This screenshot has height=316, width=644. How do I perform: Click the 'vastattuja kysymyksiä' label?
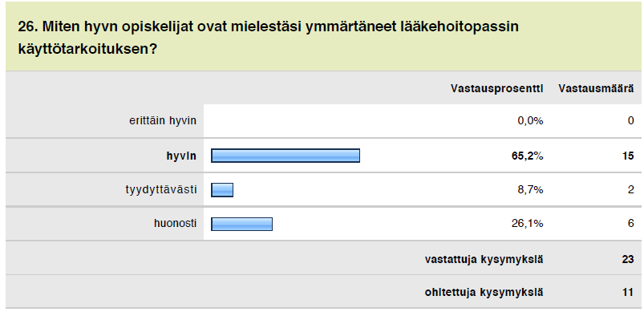[484, 259]
